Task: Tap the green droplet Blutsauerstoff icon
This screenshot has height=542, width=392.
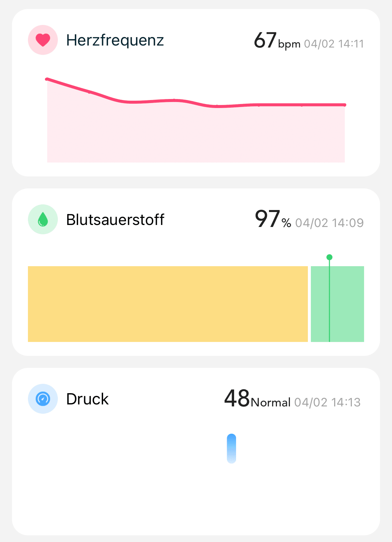Action: tap(43, 219)
